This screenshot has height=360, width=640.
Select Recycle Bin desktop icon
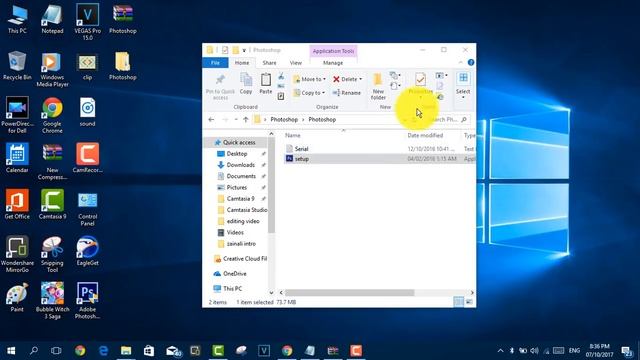(17, 65)
